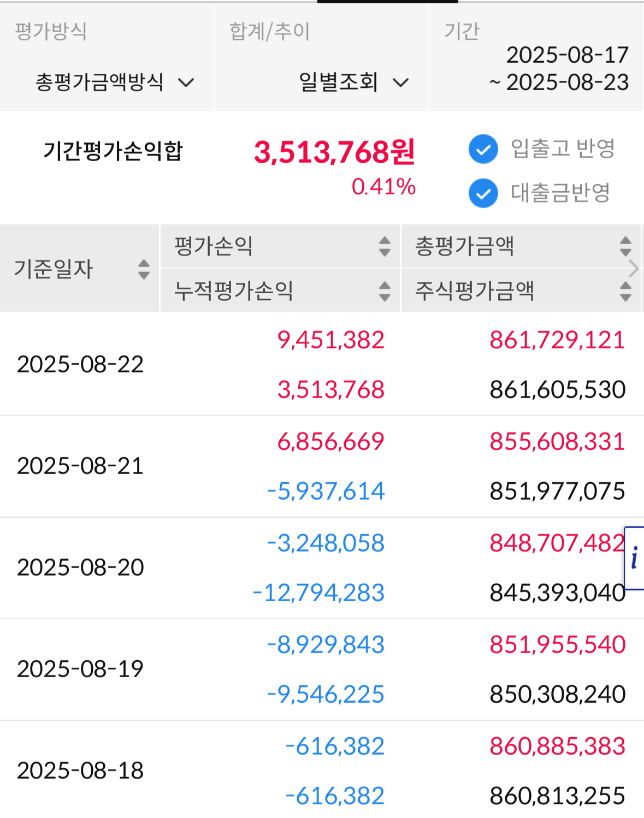Select the 2025-08-18 row

(322, 769)
